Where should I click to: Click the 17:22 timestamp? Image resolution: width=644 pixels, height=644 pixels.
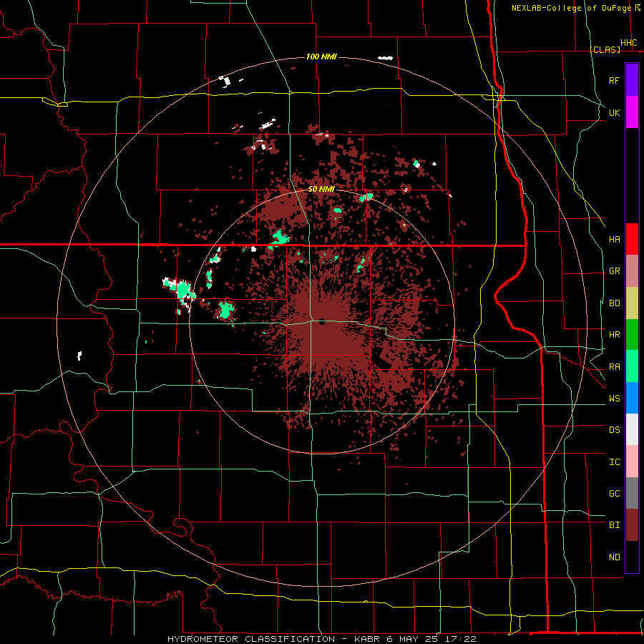click(463, 639)
